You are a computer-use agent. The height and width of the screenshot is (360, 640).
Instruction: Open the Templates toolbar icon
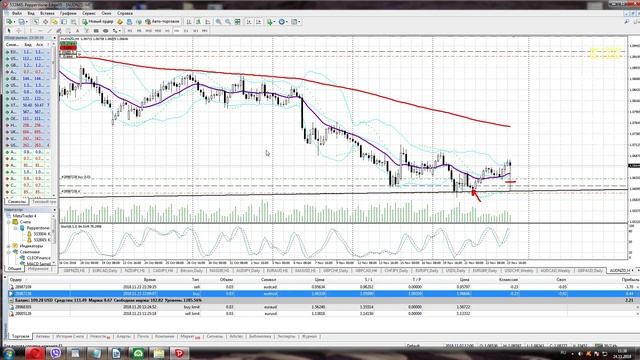click(x=294, y=22)
